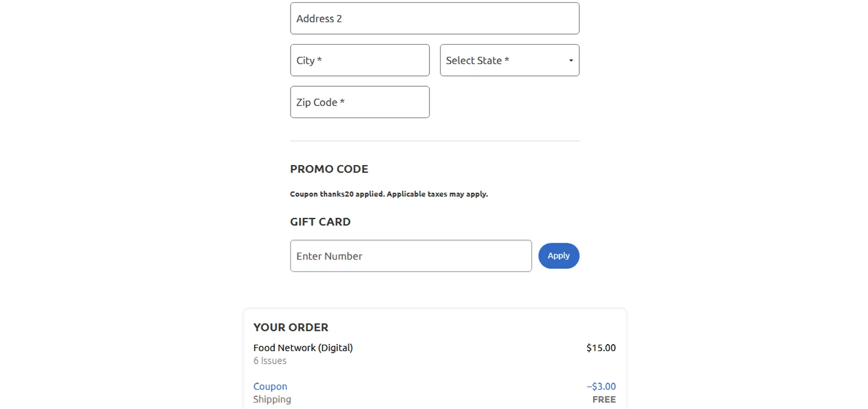868x409 pixels.
Task: Click the YOUR ORDER heading
Action: click(290, 327)
